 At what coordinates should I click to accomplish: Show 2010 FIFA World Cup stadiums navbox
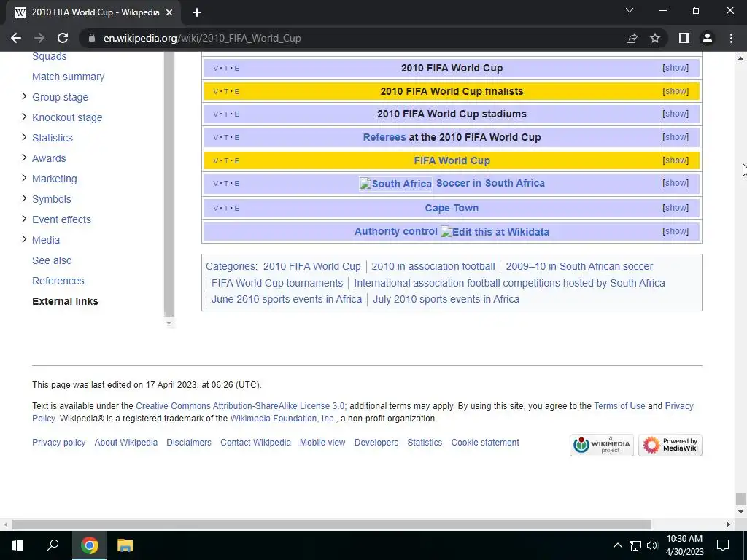676,114
